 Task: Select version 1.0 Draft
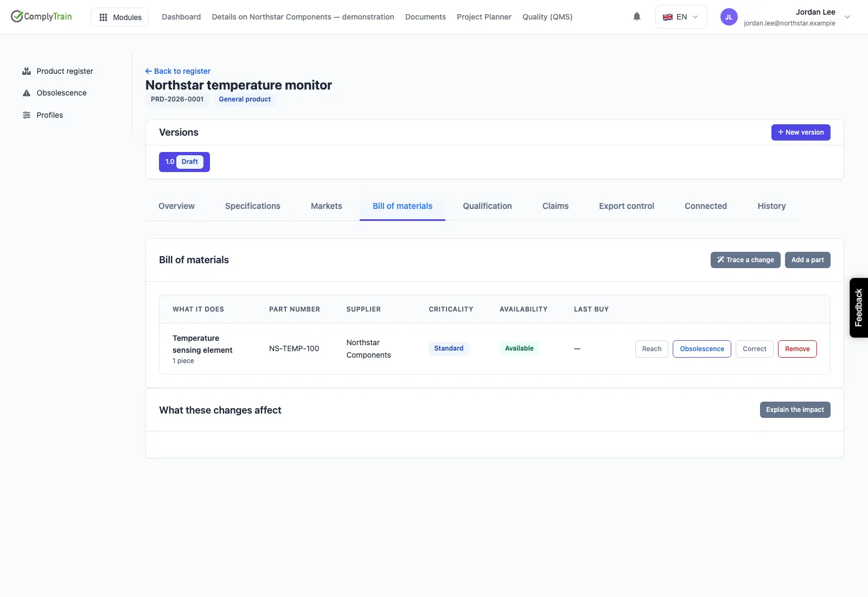click(x=184, y=162)
